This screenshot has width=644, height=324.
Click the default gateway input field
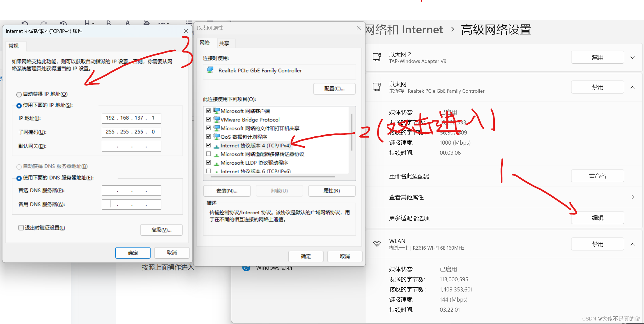tap(131, 146)
